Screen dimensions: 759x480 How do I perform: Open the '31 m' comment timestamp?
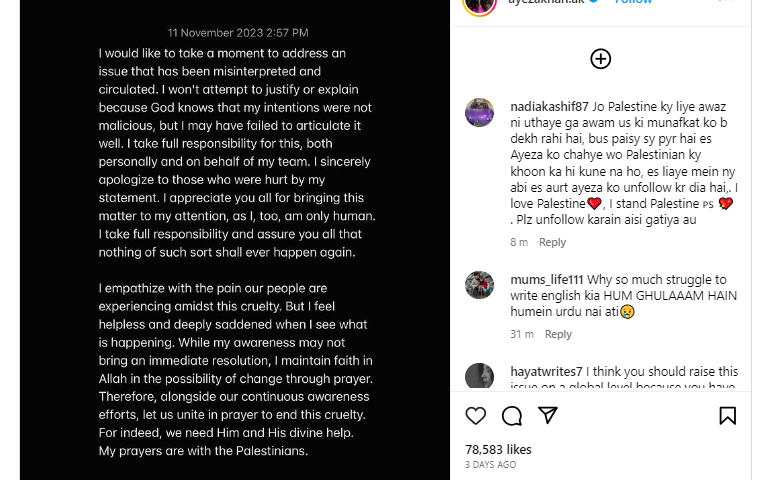521,334
